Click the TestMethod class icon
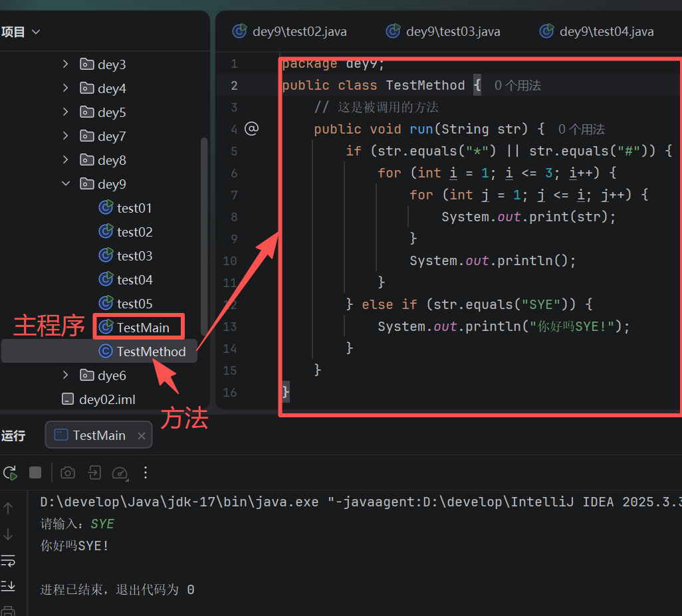 pyautogui.click(x=106, y=352)
